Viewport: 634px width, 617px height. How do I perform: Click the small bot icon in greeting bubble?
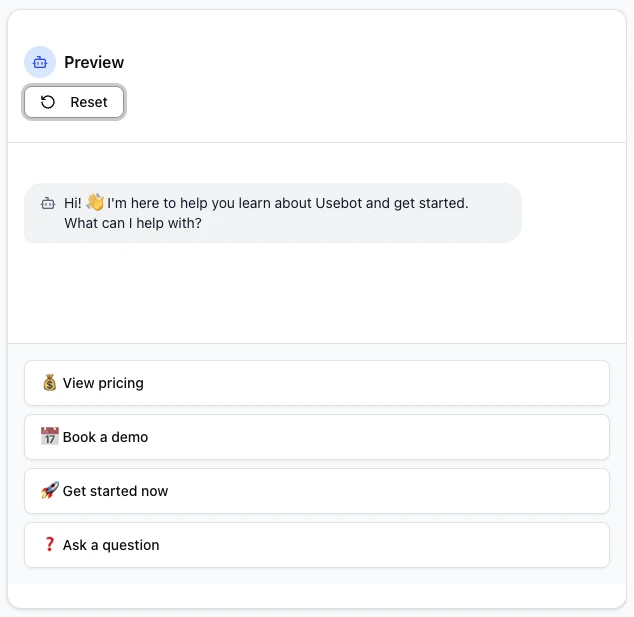[x=47, y=203]
